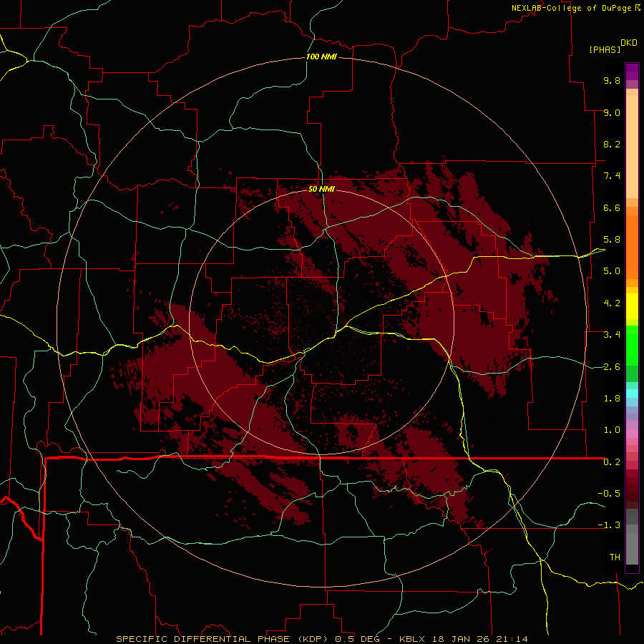The width and height of the screenshot is (644, 644).
Task: Click the [PHAS] label above color bar
Action: 605,49
